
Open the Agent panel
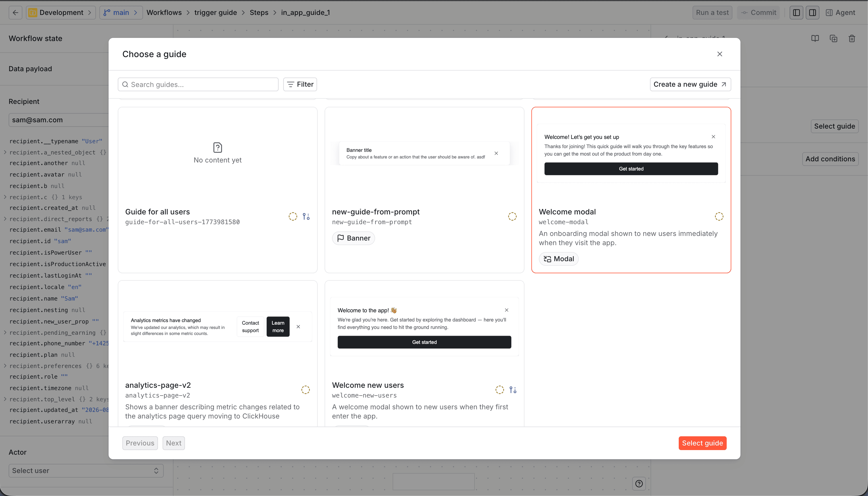coord(840,13)
